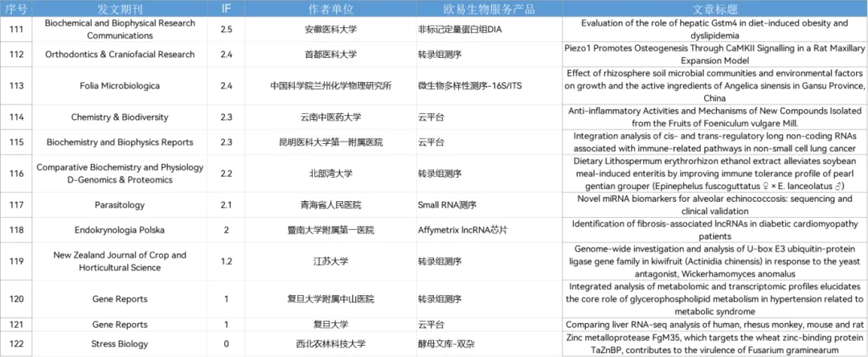This screenshot has height=357, width=868.
Task: Select New Zealand Journal of Crop cell
Action: [x=120, y=261]
